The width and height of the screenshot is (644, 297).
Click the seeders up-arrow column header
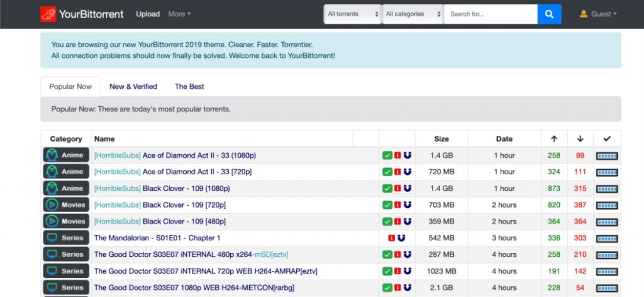coord(554,139)
